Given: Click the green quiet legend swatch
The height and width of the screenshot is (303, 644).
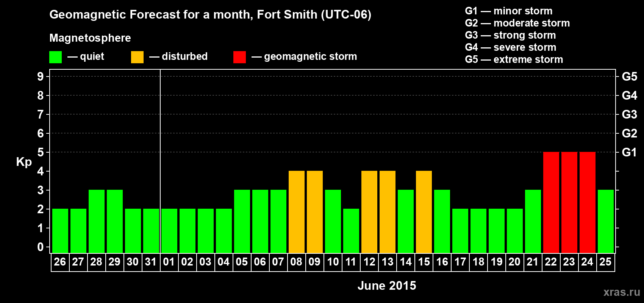Looking at the screenshot, I should click(x=55, y=57).
